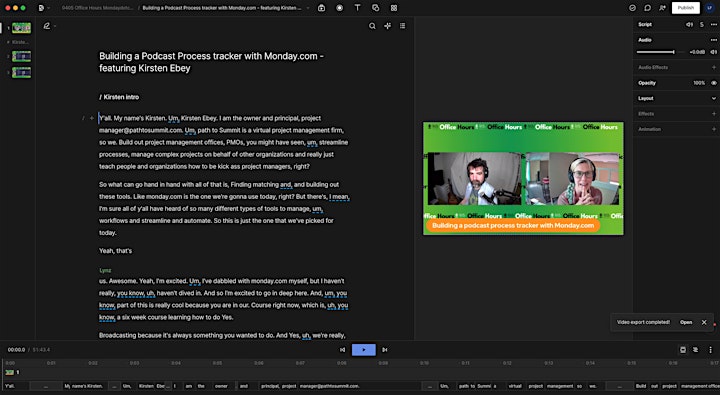
Task: Search the script with magnifier icon
Action: coord(372,26)
